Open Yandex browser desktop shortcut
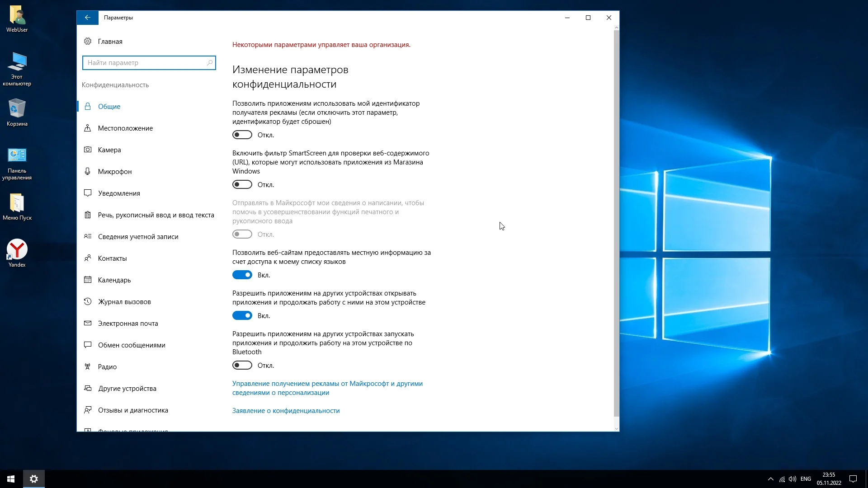Image resolution: width=868 pixels, height=488 pixels. tap(17, 250)
